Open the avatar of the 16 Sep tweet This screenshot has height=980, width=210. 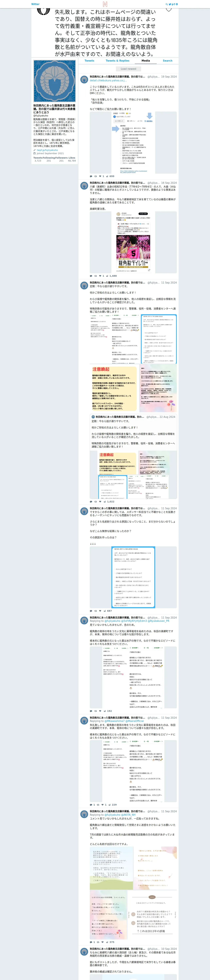pos(84,186)
